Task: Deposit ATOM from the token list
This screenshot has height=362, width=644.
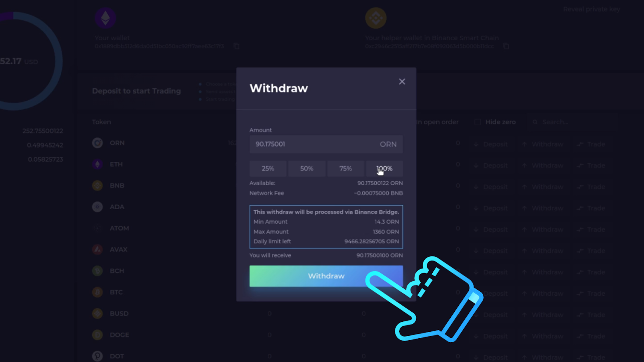Action: 491,229
